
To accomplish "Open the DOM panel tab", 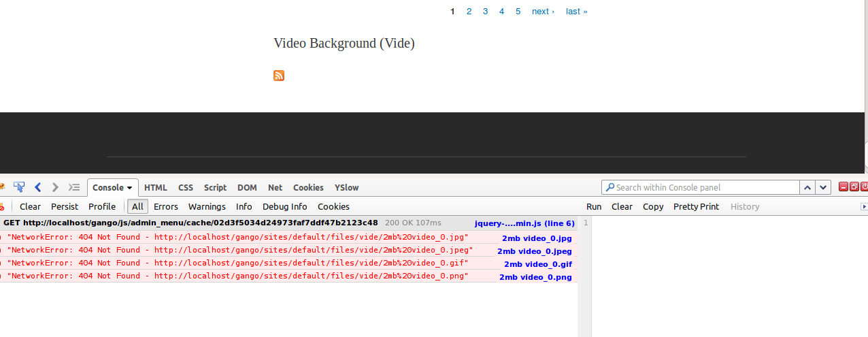I will click(x=247, y=188).
